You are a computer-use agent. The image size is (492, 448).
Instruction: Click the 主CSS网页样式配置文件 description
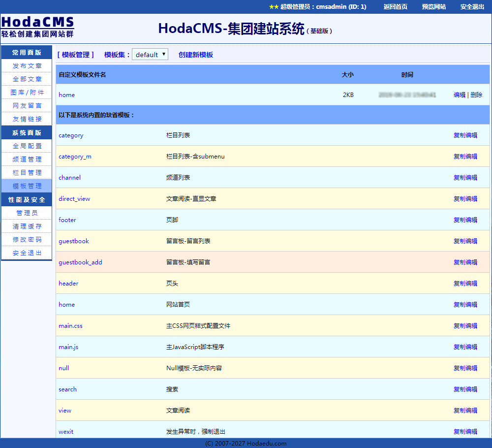(x=198, y=325)
